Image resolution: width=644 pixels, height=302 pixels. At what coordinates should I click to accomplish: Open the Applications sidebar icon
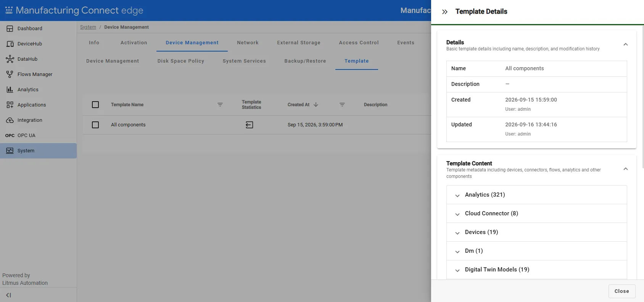click(x=10, y=105)
